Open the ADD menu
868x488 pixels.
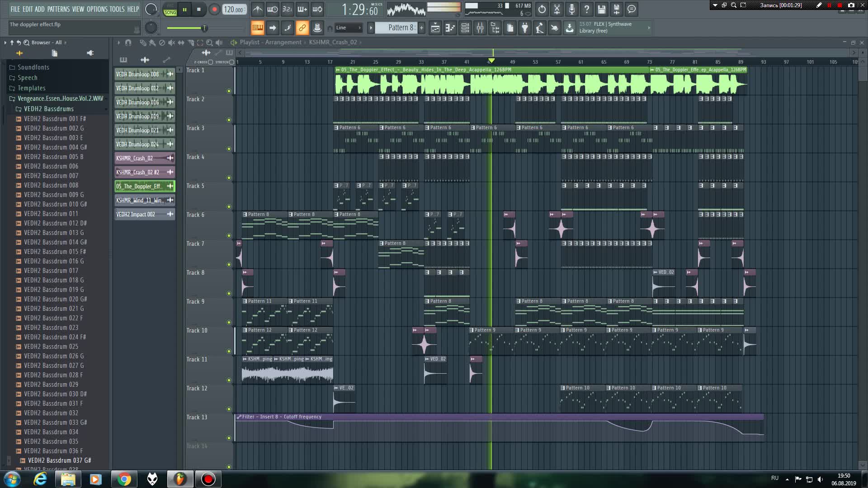40,9
